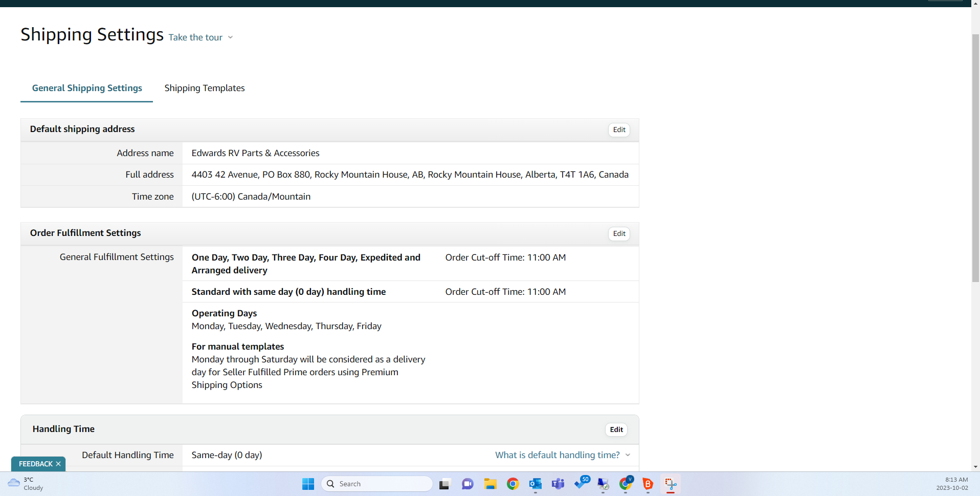Screen dimensions: 980x496
Task: Click the Same-day (0 day) value
Action: click(x=227, y=455)
